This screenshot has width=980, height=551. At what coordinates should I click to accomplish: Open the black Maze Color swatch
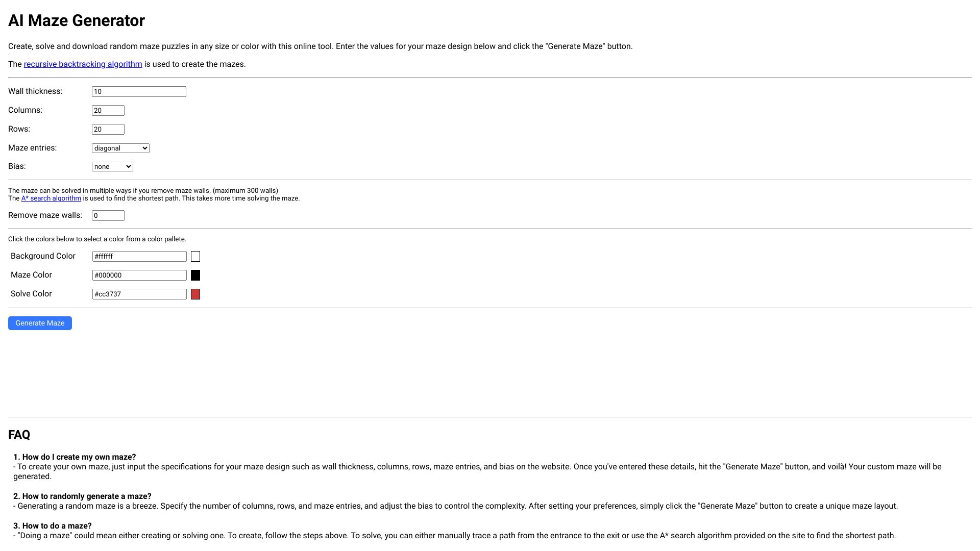click(x=195, y=275)
